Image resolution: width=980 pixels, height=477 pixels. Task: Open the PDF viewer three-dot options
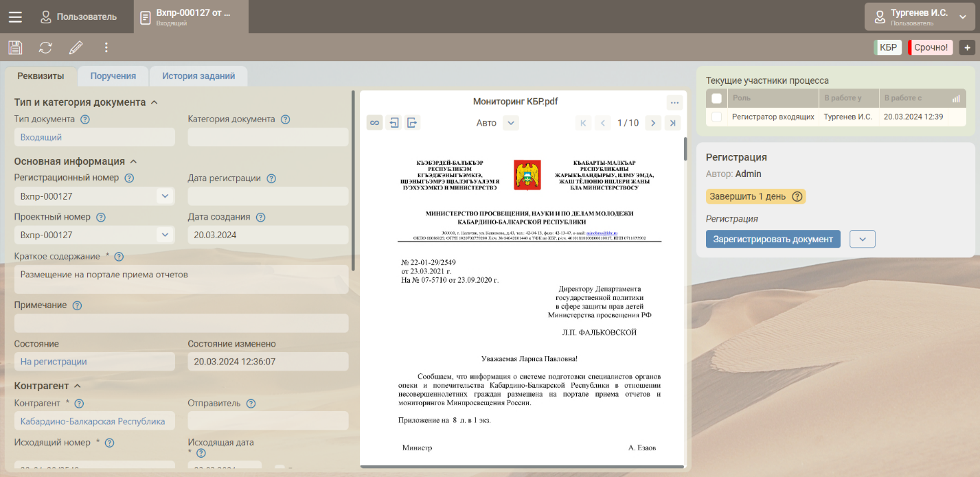pos(674,103)
